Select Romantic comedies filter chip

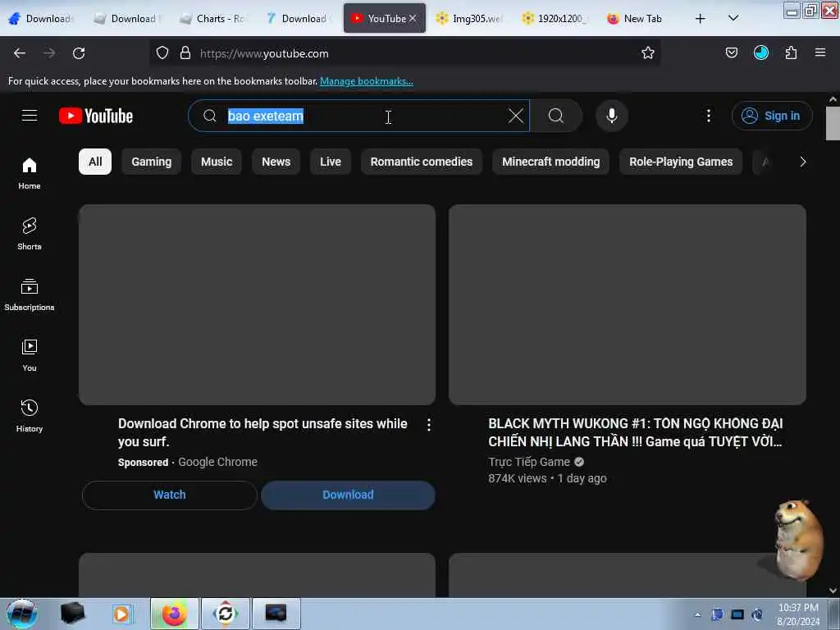point(422,162)
